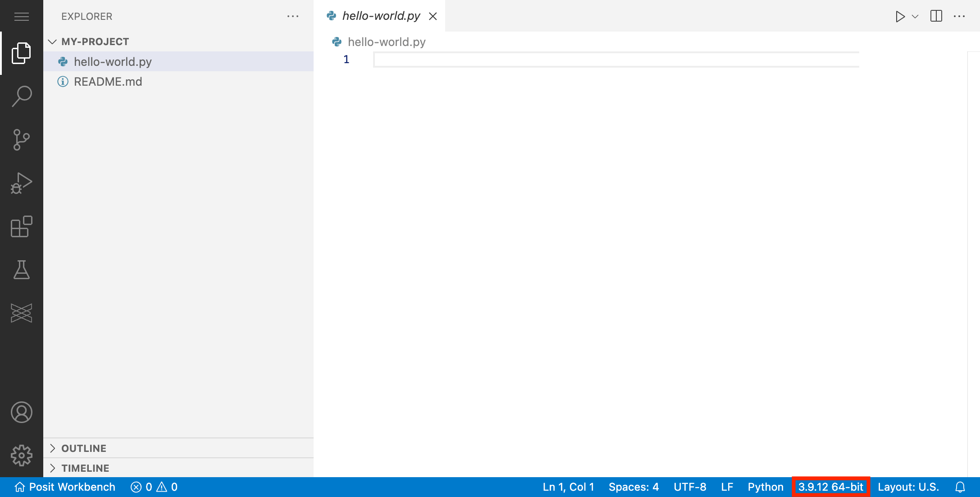
Task: Select the hello-world.py editor tab
Action: pyautogui.click(x=381, y=15)
